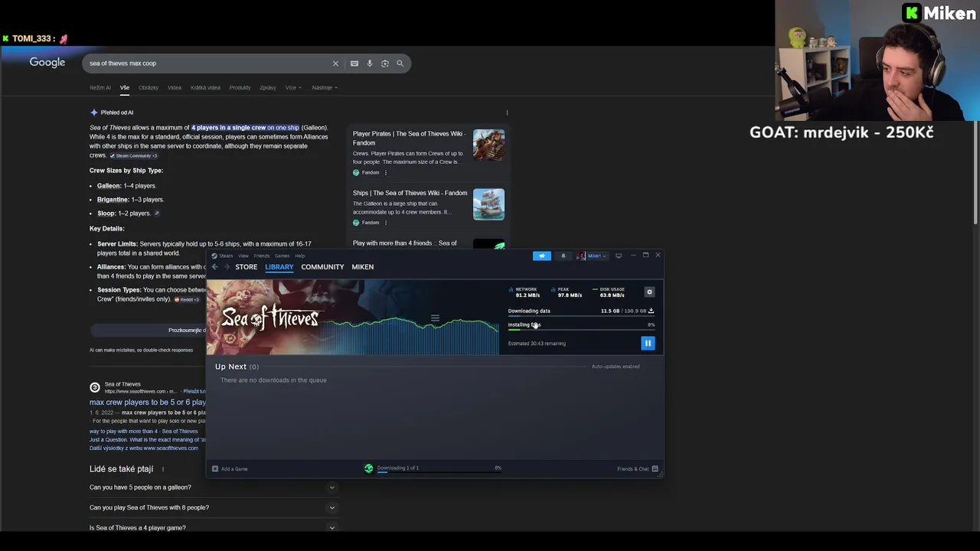Expand the Více dropdown

pos(293,88)
